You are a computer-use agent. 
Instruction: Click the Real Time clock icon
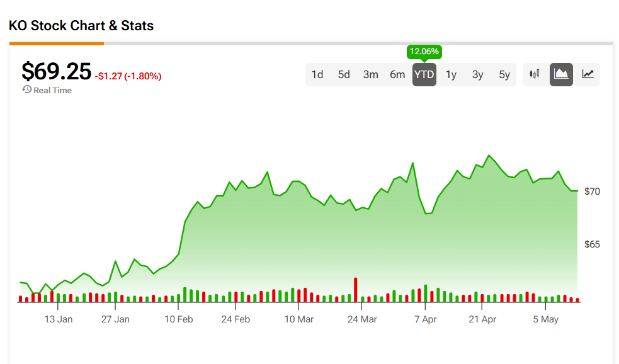click(x=26, y=89)
